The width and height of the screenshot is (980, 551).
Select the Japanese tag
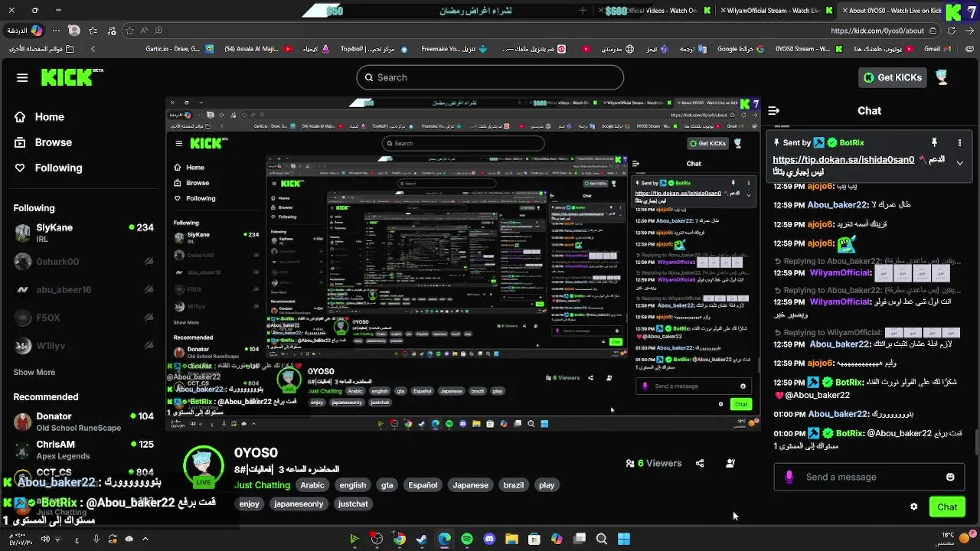click(470, 485)
